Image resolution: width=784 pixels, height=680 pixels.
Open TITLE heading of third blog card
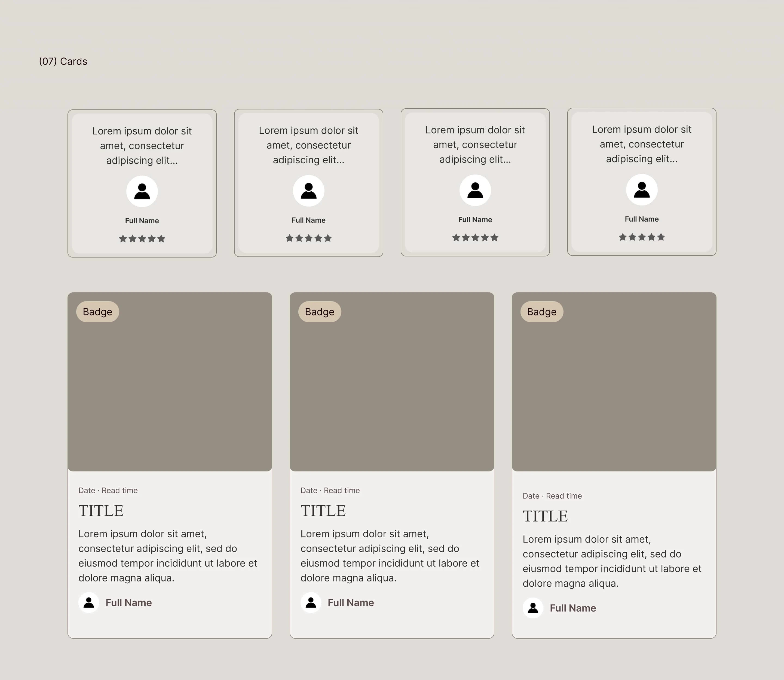(x=545, y=516)
